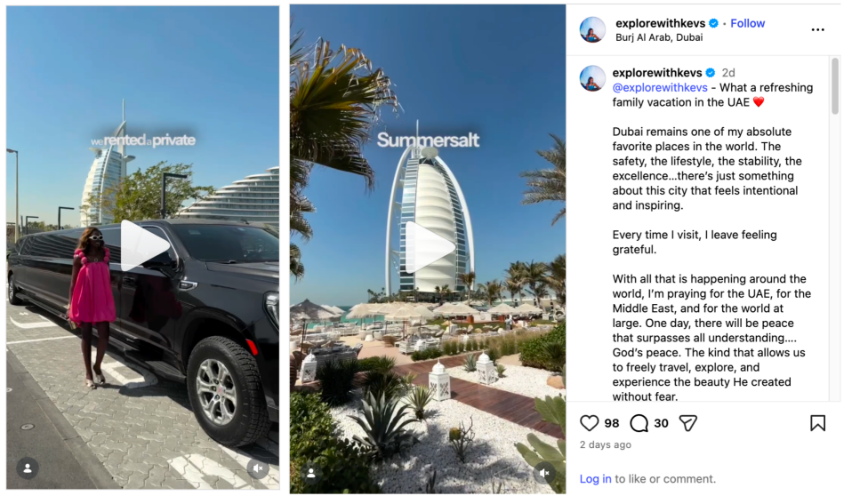This screenshot has height=504, width=844.
Task: Click the 98 likes count
Action: click(612, 423)
